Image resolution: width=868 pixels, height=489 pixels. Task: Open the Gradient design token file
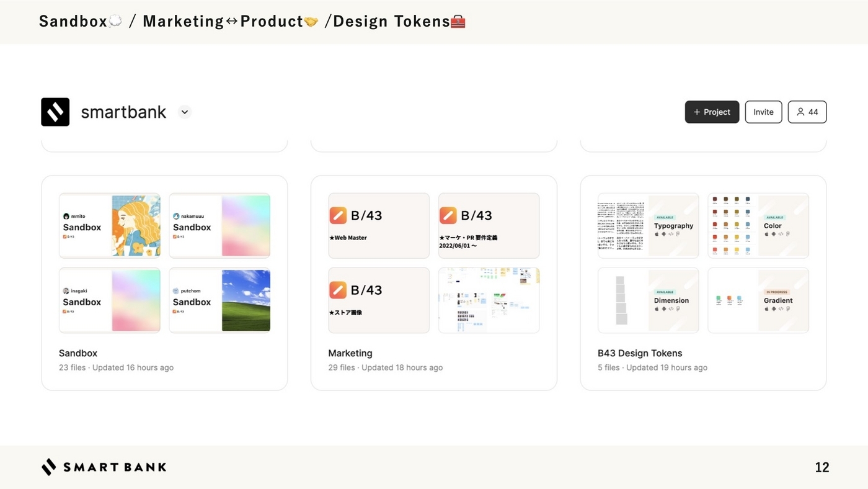tap(758, 300)
